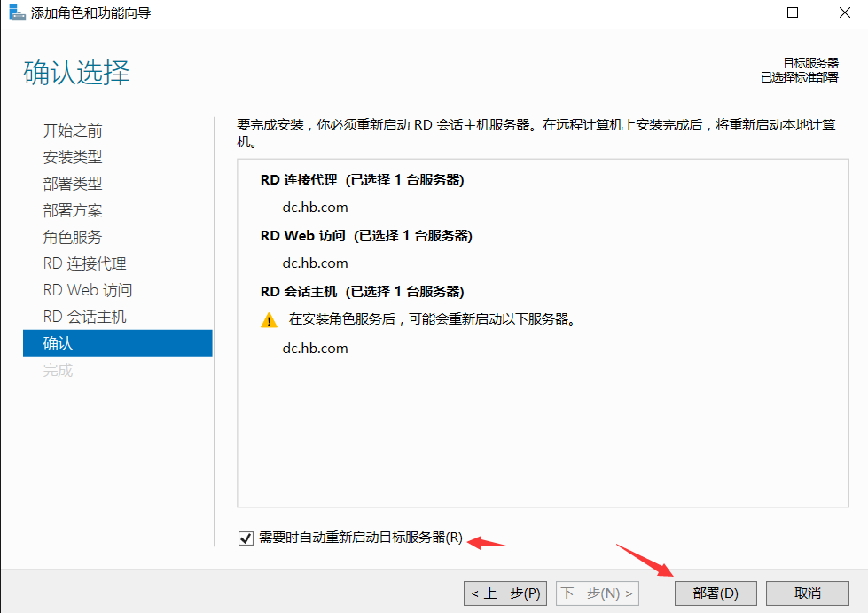Select the highlighted 确认 step
The image size is (868, 613).
[117, 343]
